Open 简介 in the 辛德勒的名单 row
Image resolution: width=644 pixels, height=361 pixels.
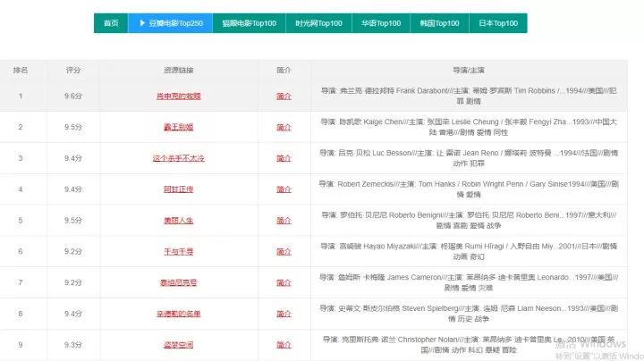284,314
